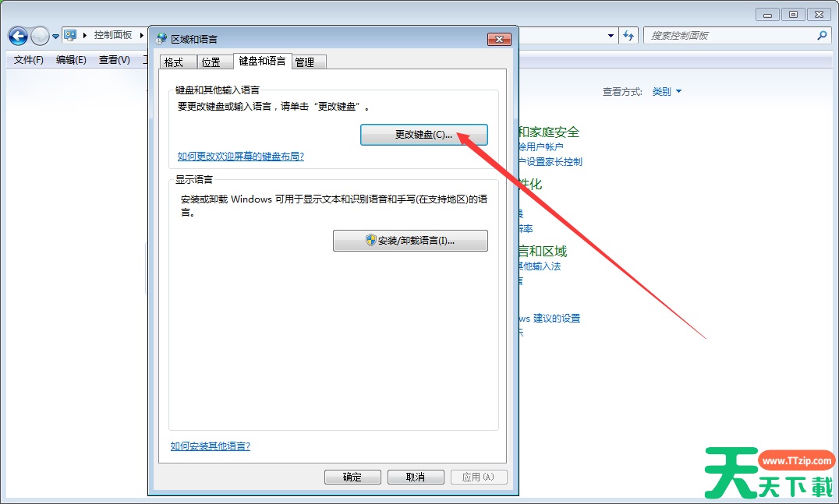Open the 类别 view-by dropdown
Viewport: 839px width, 504px height.
(667, 92)
